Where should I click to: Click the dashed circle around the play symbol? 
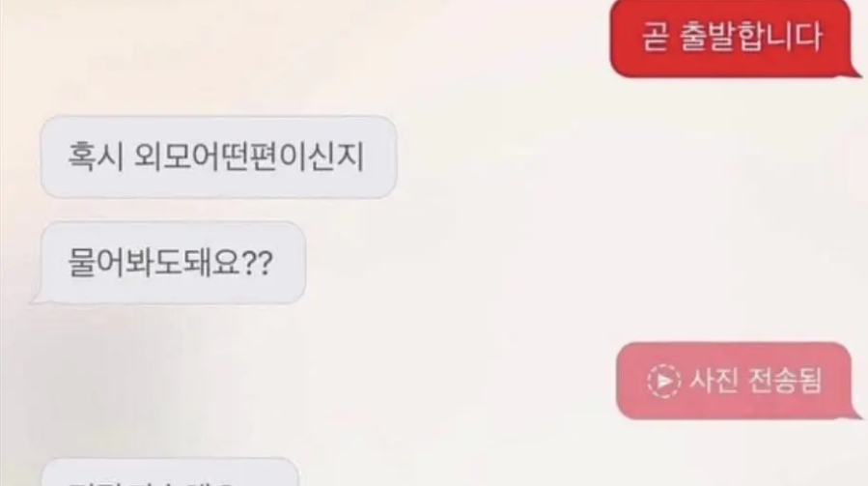click(663, 382)
